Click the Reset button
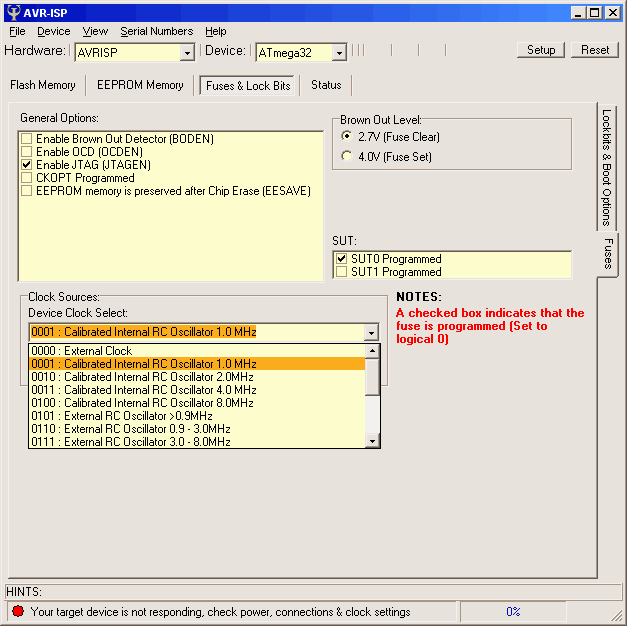The width and height of the screenshot is (627, 626). (x=595, y=50)
